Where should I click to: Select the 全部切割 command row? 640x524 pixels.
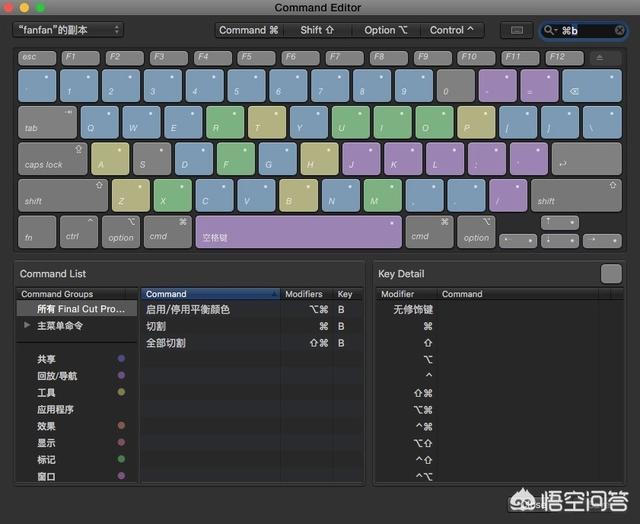pyautogui.click(x=252, y=343)
